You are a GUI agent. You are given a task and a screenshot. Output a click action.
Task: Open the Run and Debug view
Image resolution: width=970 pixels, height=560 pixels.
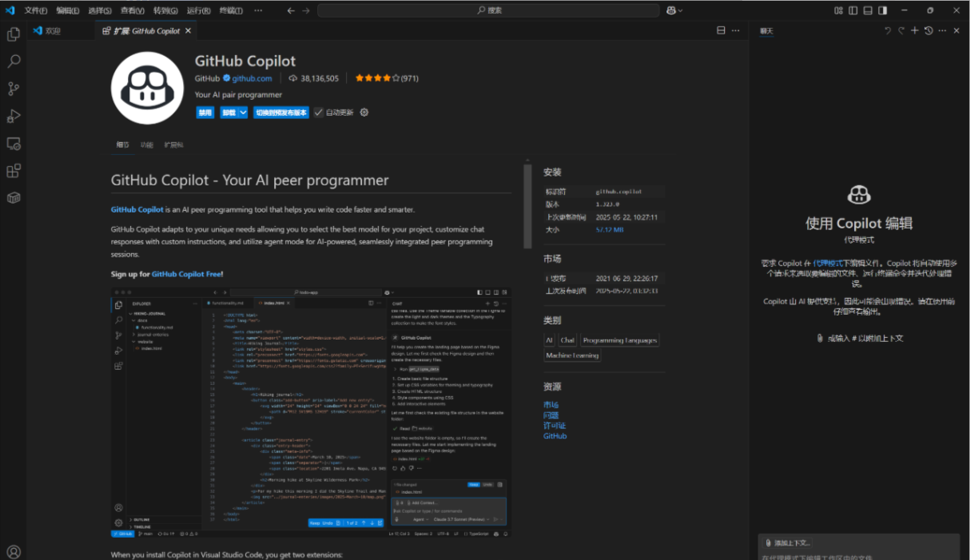(14, 117)
